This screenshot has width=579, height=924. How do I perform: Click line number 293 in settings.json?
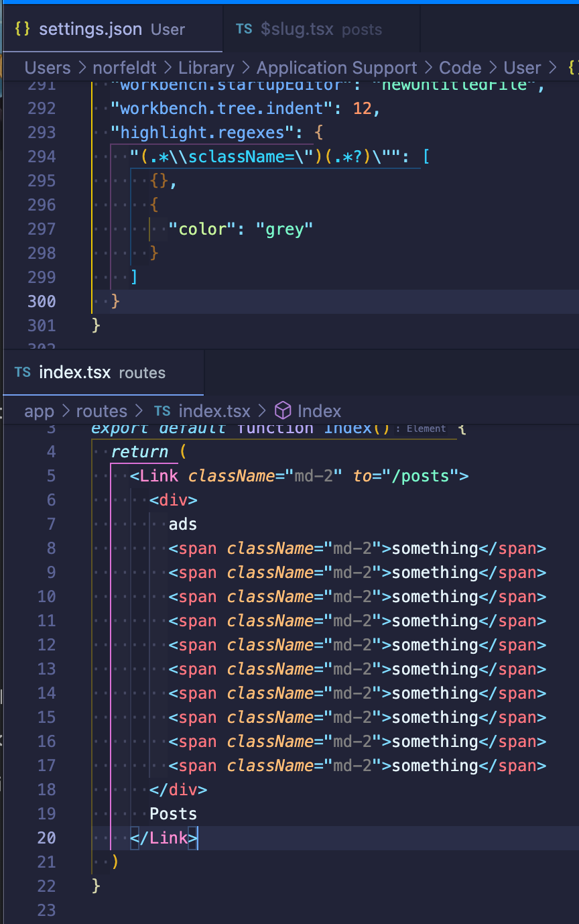point(42,132)
